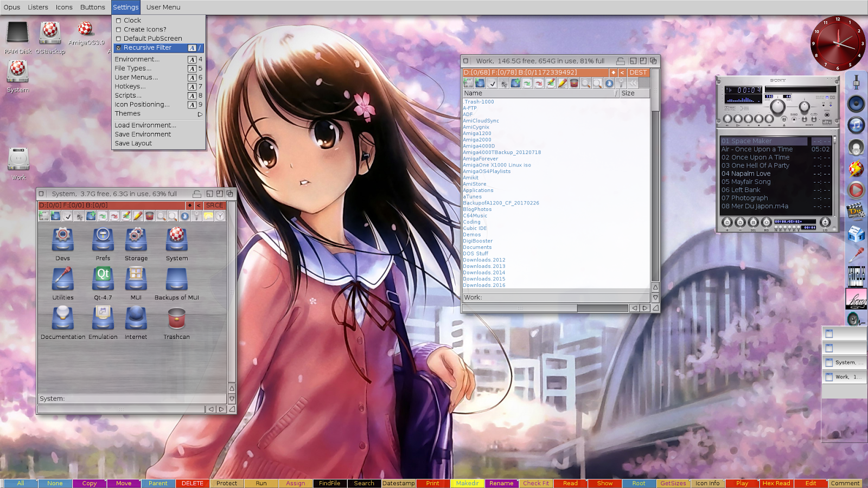Click the Name column sort arrow in Work lister

[x=615, y=93]
